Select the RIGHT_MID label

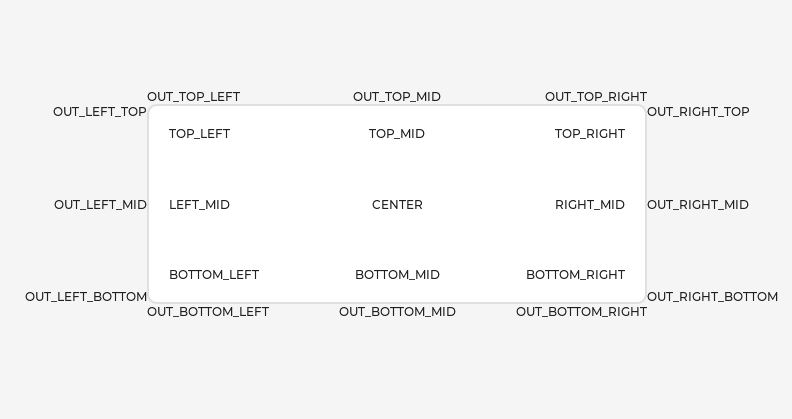(589, 205)
